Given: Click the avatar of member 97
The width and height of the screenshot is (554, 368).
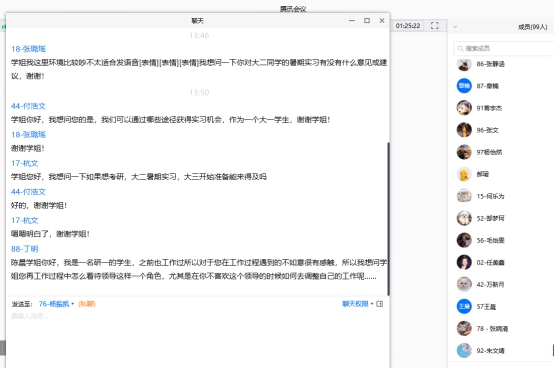Looking at the screenshot, I should click(x=464, y=152).
